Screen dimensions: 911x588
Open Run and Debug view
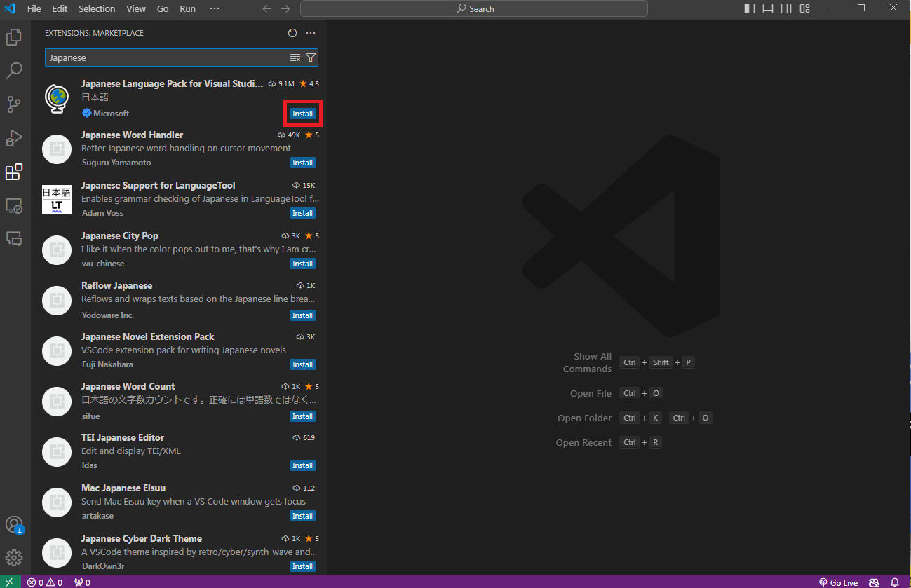click(x=14, y=138)
